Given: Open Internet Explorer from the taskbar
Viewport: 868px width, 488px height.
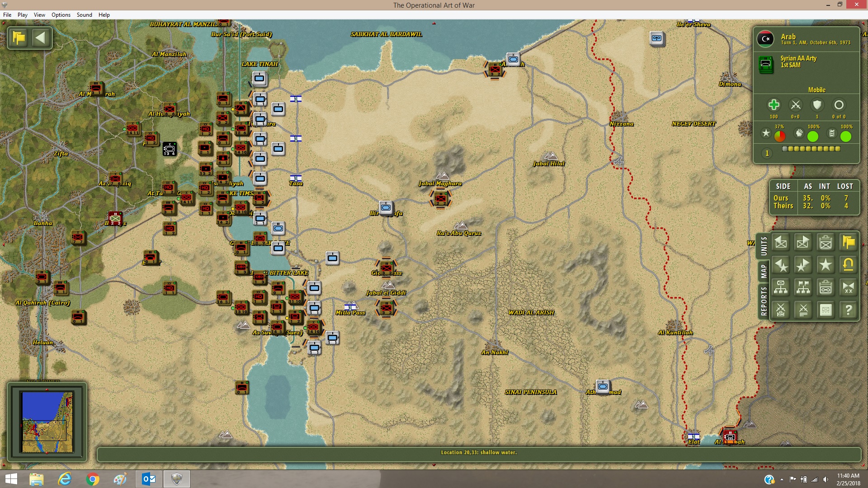Looking at the screenshot, I should point(65,479).
